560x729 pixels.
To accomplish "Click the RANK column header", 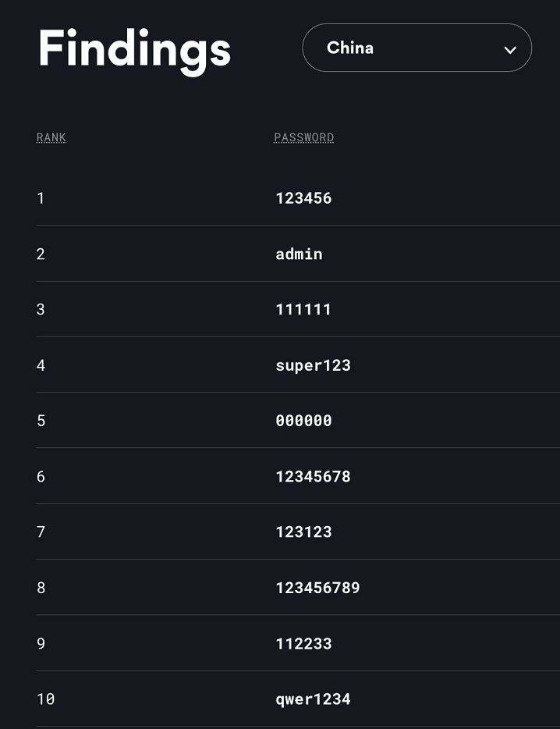I will 51,138.
